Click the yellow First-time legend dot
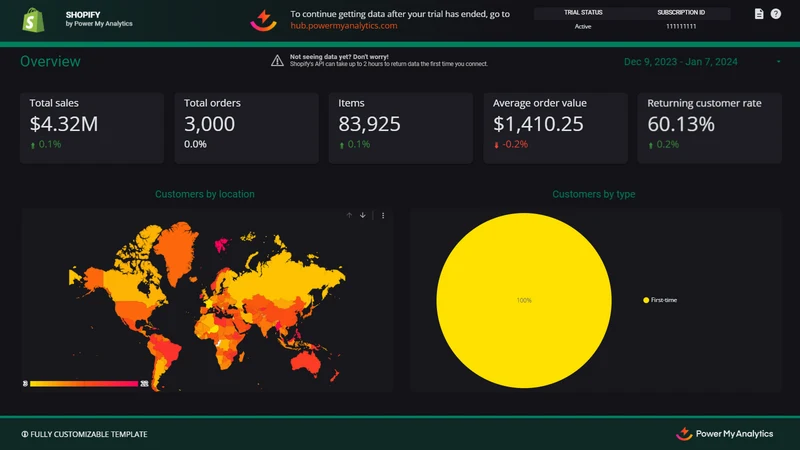 pyautogui.click(x=646, y=300)
